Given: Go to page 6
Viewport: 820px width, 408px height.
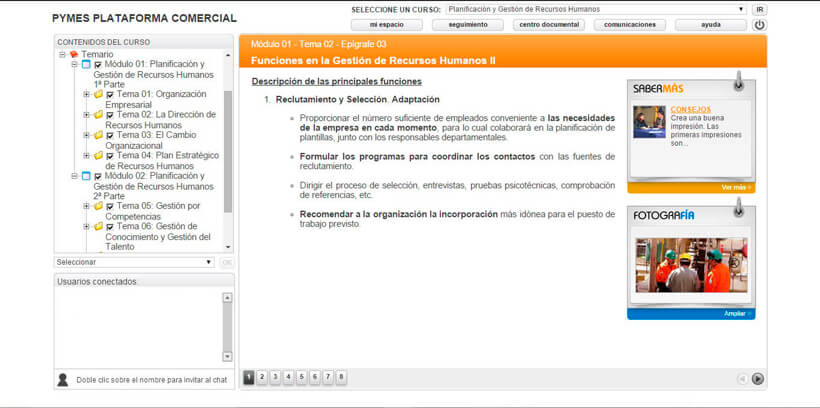Looking at the screenshot, I should (315, 377).
